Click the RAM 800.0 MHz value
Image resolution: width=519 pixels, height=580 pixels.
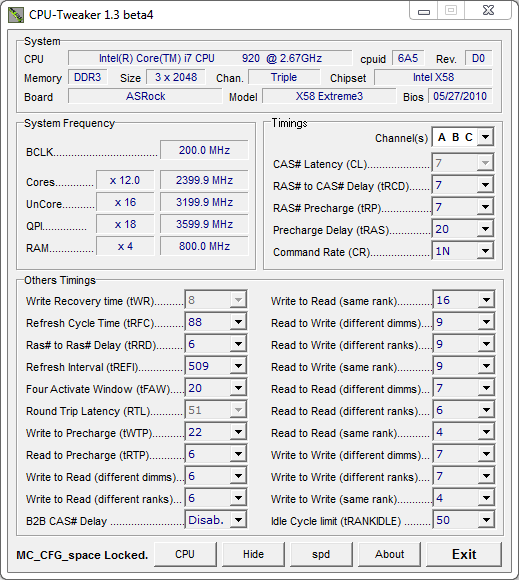(x=204, y=246)
